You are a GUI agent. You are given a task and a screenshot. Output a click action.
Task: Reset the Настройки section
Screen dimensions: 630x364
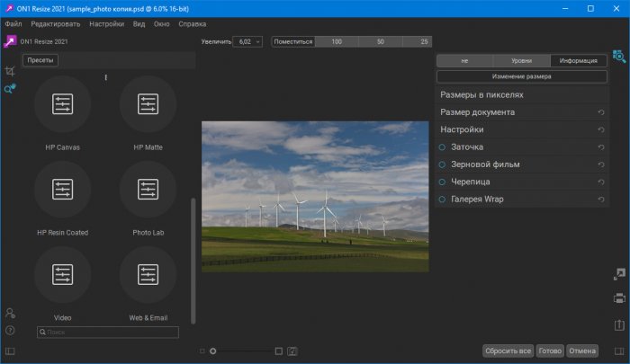tap(601, 129)
